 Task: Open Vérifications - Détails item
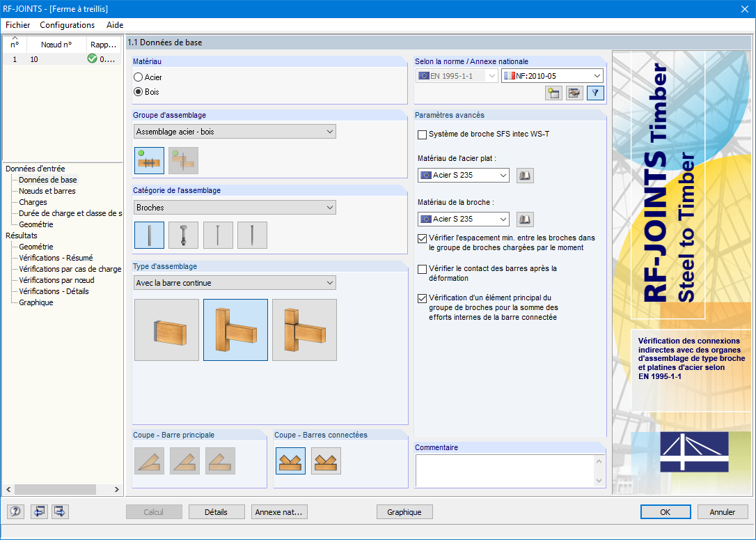click(54, 291)
